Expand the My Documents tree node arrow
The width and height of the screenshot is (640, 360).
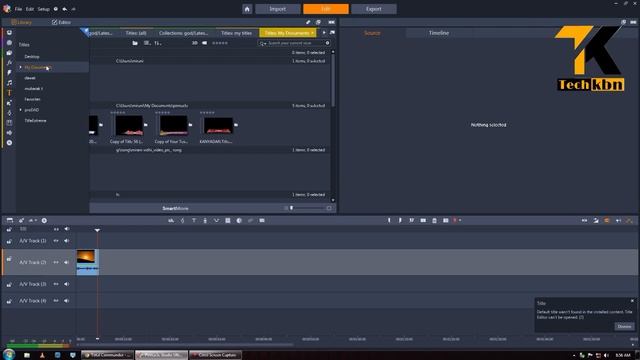pos(20,67)
